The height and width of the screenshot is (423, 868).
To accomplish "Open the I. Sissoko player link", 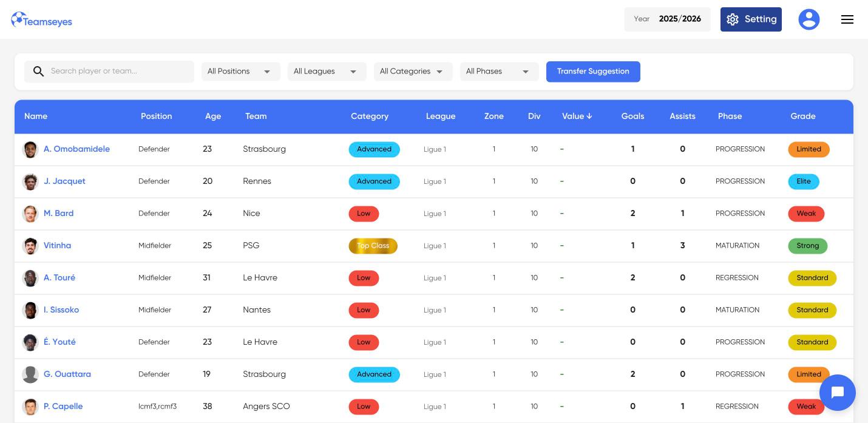I will pyautogui.click(x=61, y=310).
